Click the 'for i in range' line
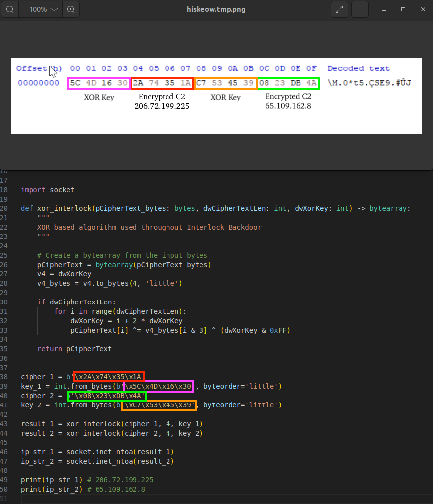This screenshot has height=504, width=433. point(120,311)
